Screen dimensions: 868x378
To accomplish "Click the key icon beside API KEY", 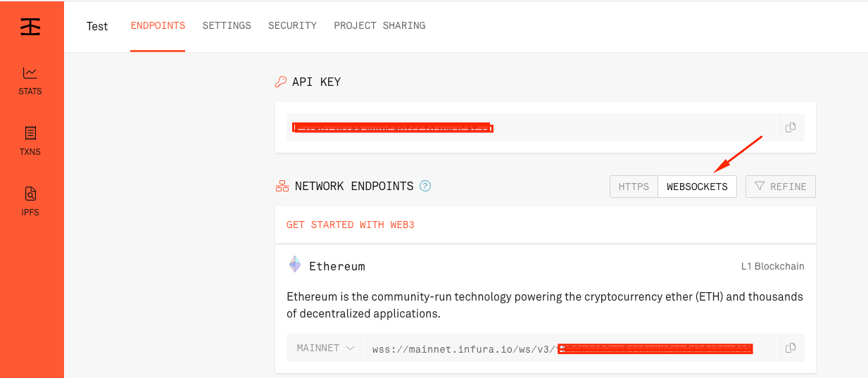I will tap(281, 82).
